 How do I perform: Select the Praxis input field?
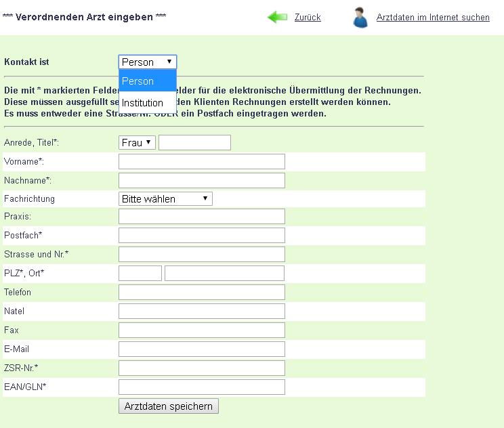click(201, 217)
